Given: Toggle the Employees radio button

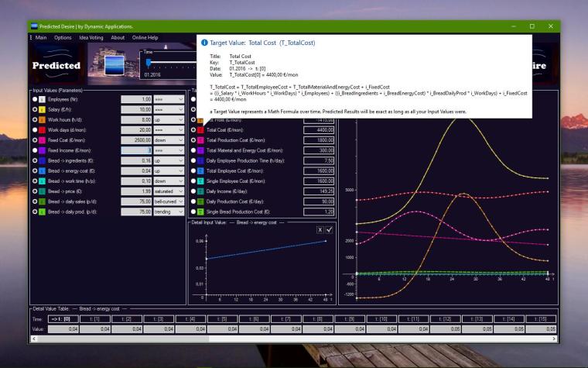Looking at the screenshot, I should point(35,99).
